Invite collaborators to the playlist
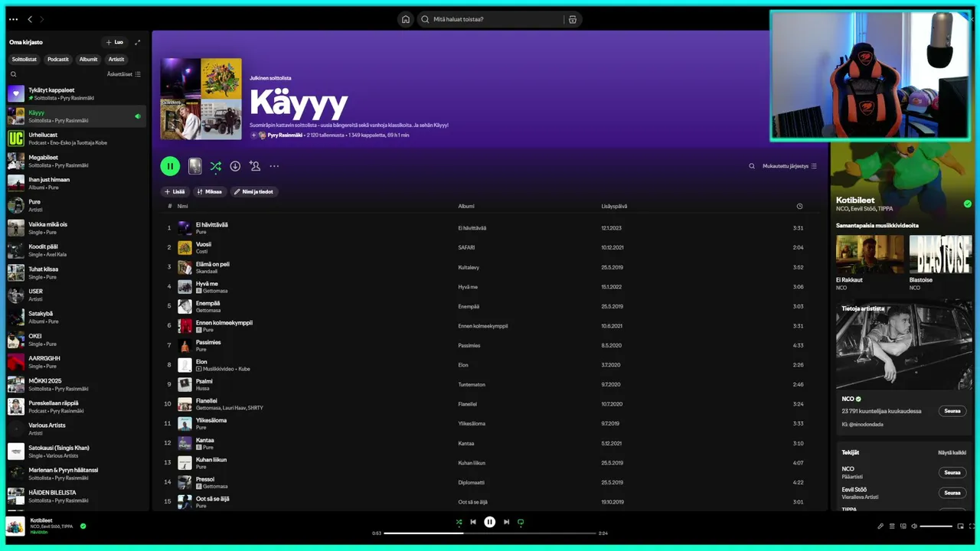This screenshot has height=551, width=980. [255, 166]
